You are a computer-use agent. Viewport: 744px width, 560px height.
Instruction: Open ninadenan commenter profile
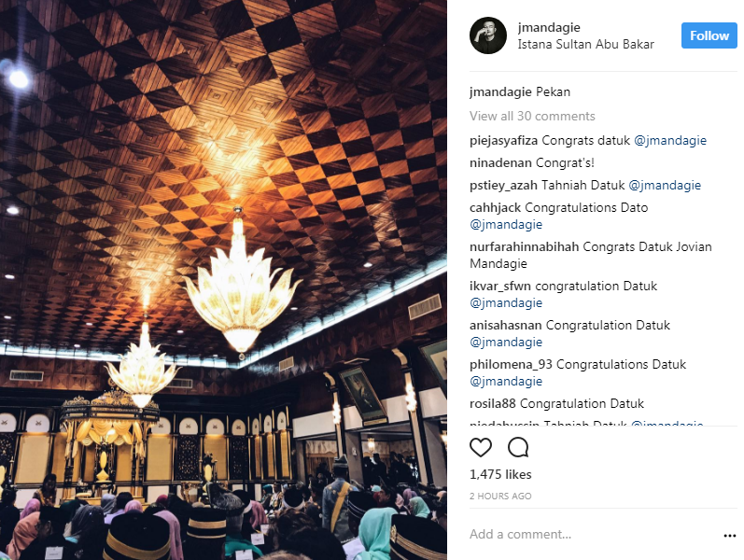point(500,162)
